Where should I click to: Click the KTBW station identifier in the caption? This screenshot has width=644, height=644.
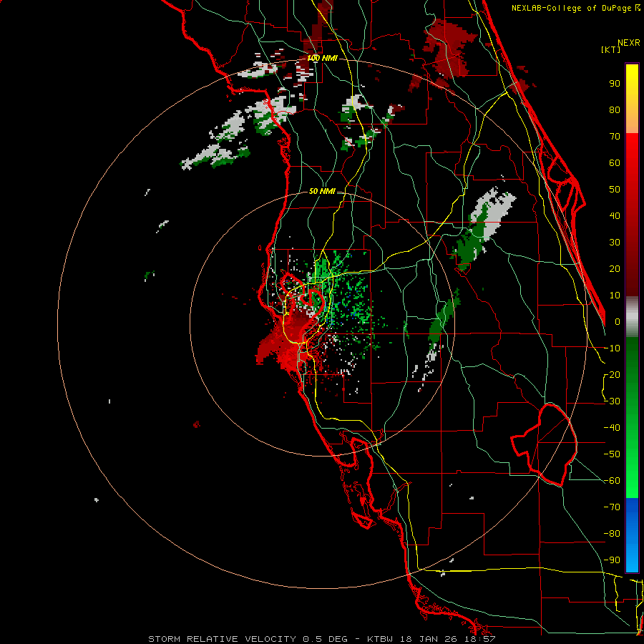coord(380,639)
